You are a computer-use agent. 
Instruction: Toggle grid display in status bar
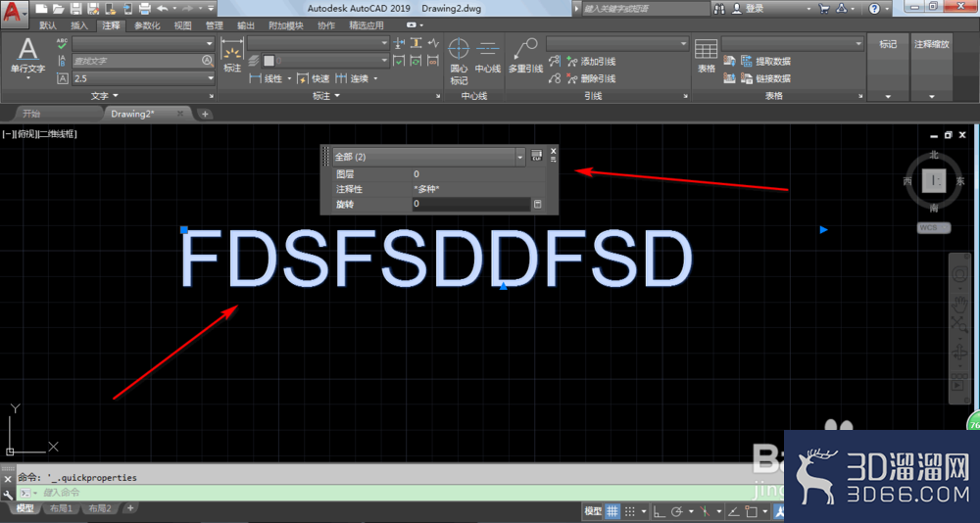pos(612,511)
